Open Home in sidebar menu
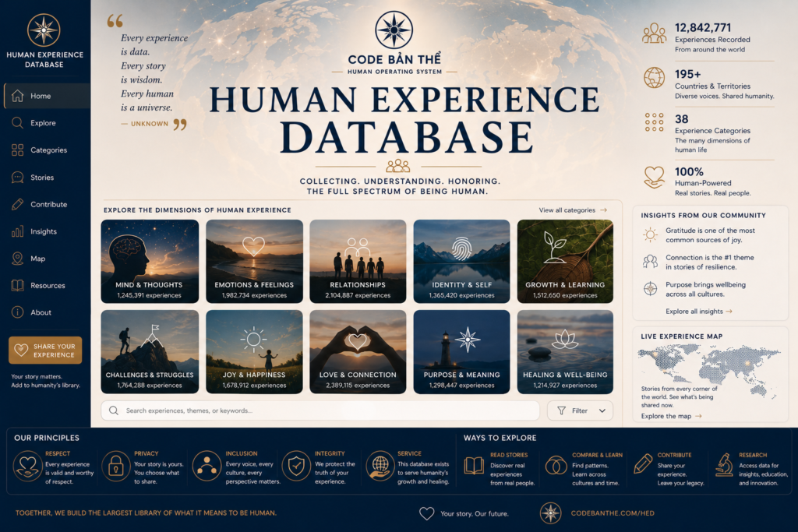 pyautogui.click(x=47, y=96)
